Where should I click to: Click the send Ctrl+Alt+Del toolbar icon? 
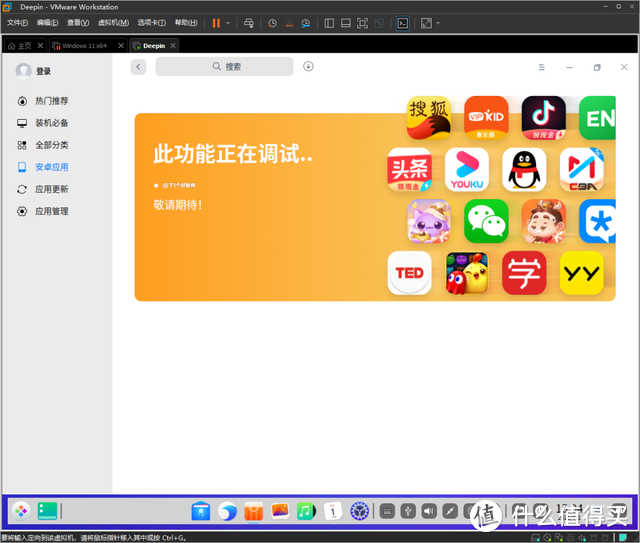(x=249, y=23)
